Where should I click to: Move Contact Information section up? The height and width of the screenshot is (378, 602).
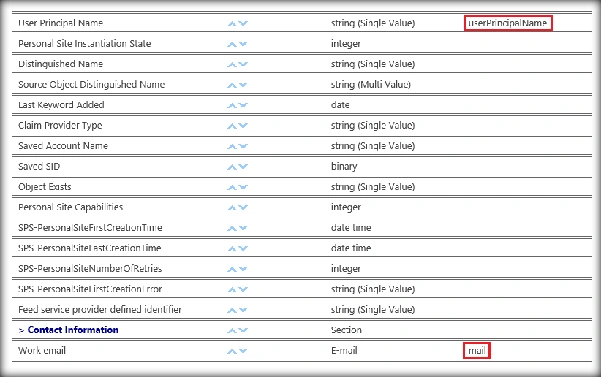click(232, 330)
